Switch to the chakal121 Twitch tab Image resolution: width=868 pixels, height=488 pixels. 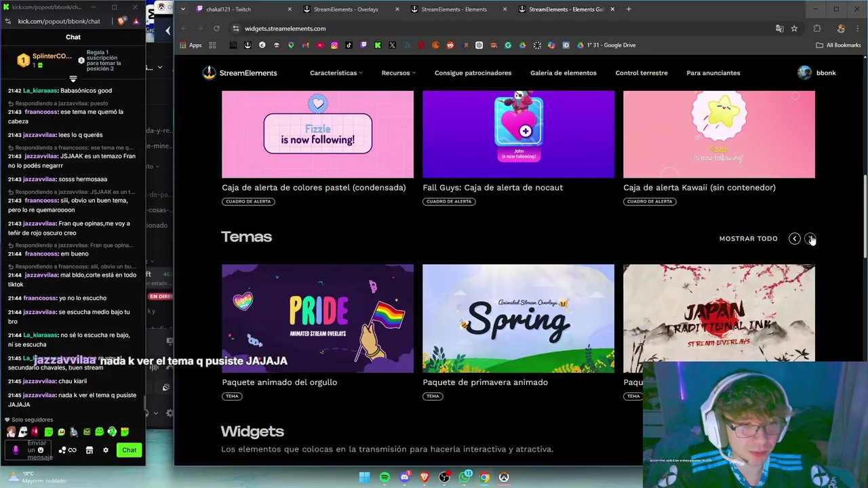coord(244,9)
